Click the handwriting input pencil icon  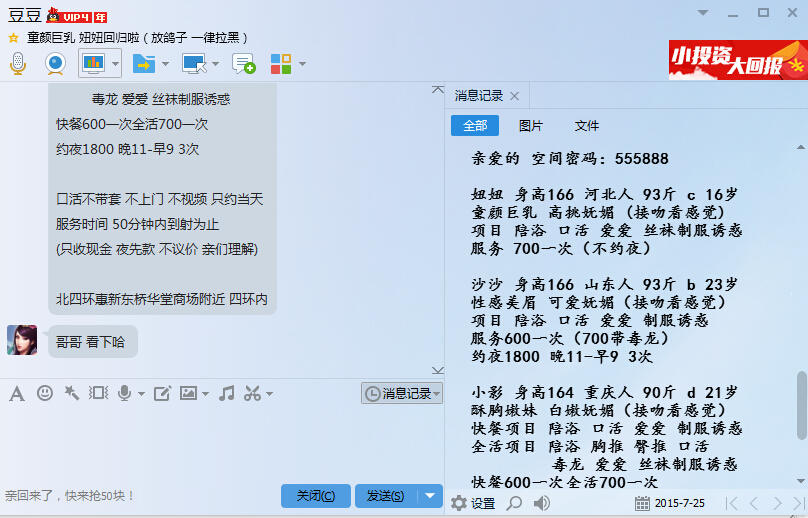[x=162, y=394]
